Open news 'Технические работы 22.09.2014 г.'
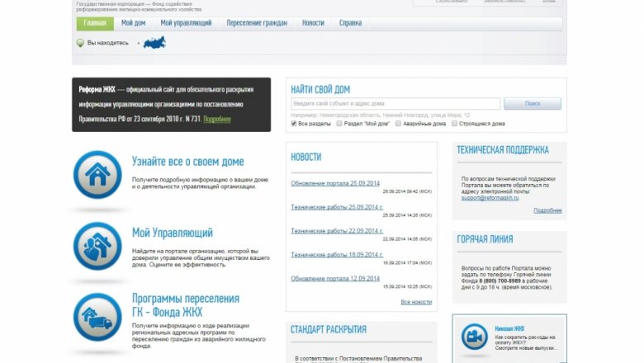The image size is (644, 363). pyautogui.click(x=337, y=231)
